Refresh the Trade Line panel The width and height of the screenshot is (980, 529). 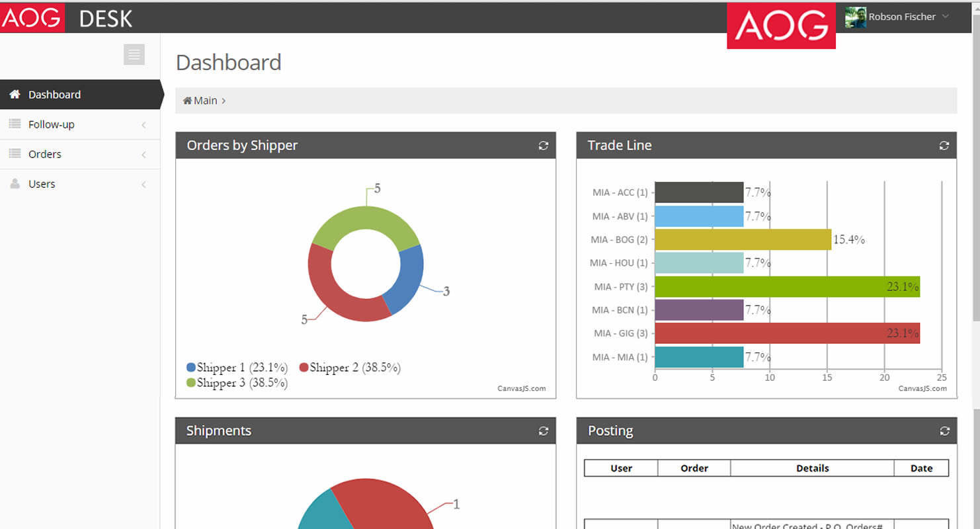[944, 145]
